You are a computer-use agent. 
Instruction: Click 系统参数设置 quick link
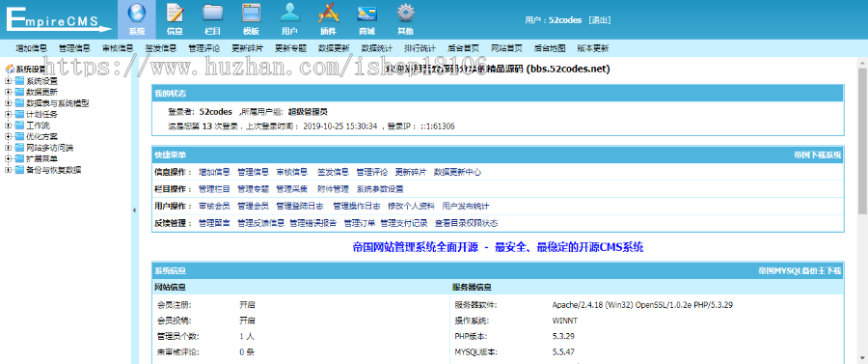pyautogui.click(x=380, y=189)
